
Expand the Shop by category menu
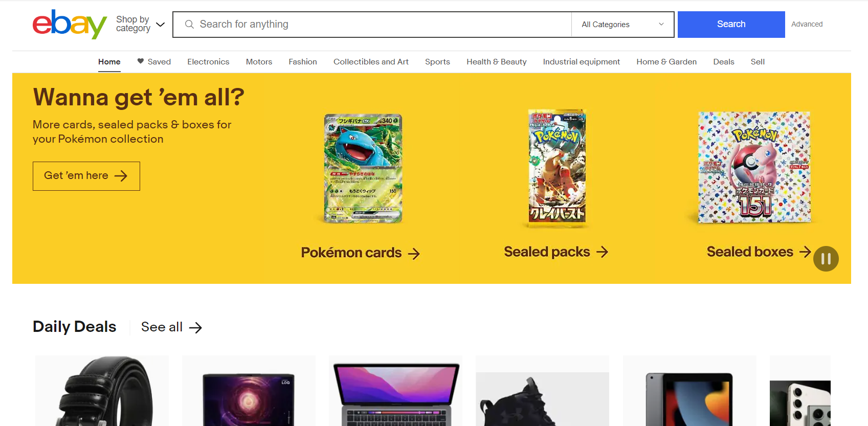pyautogui.click(x=140, y=24)
